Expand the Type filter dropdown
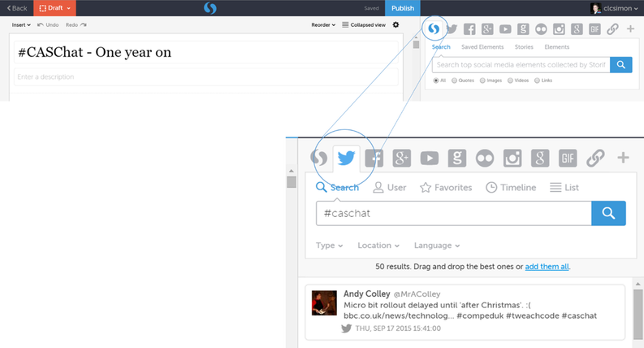 (329, 246)
